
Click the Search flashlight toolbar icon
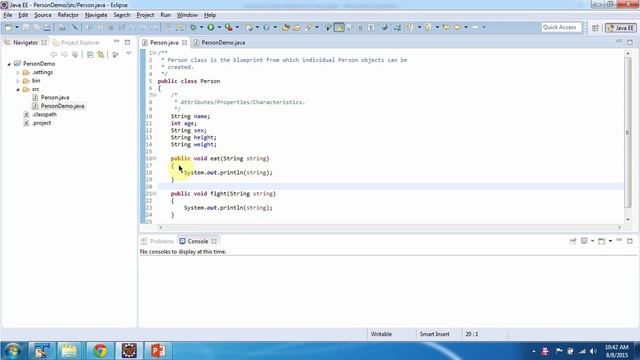(309, 27)
